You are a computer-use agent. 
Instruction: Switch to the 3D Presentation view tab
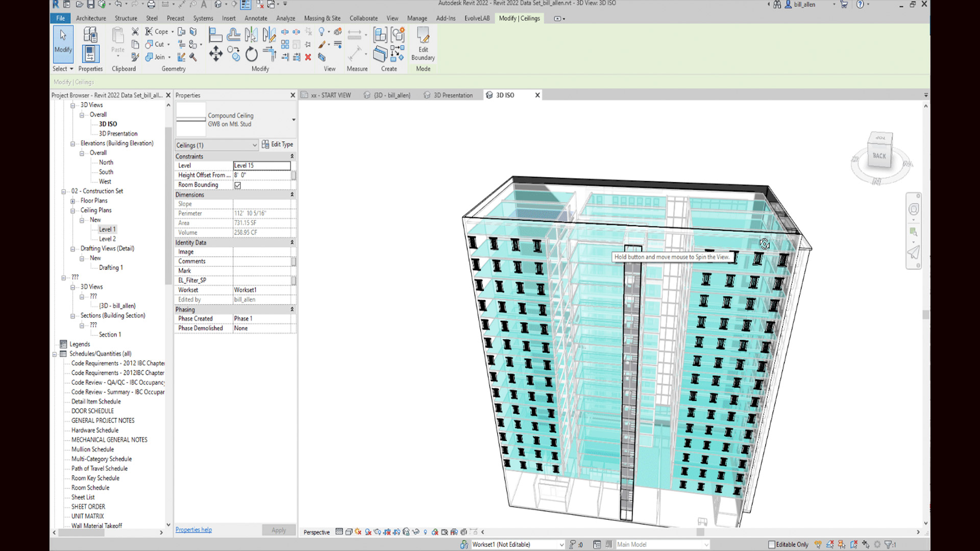point(453,95)
